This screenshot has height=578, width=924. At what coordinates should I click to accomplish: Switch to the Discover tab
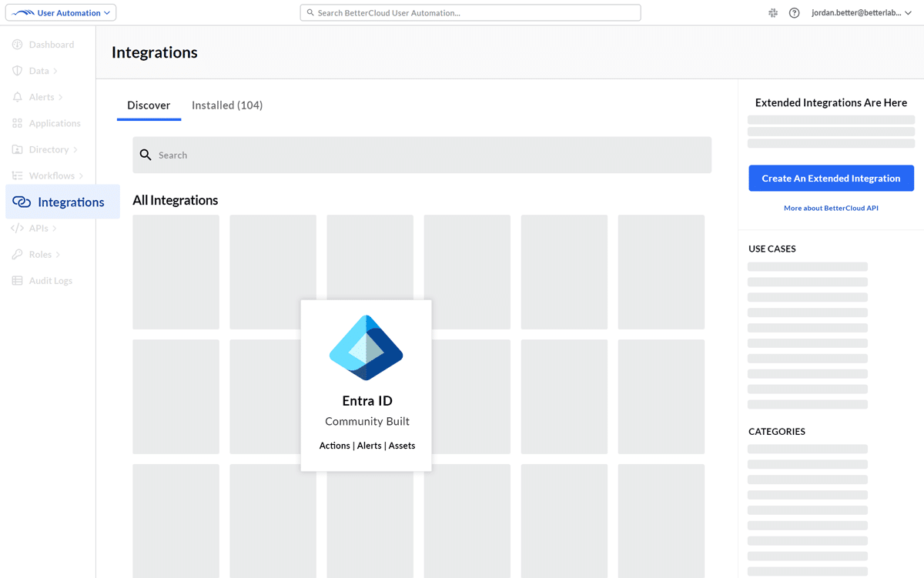pos(149,105)
